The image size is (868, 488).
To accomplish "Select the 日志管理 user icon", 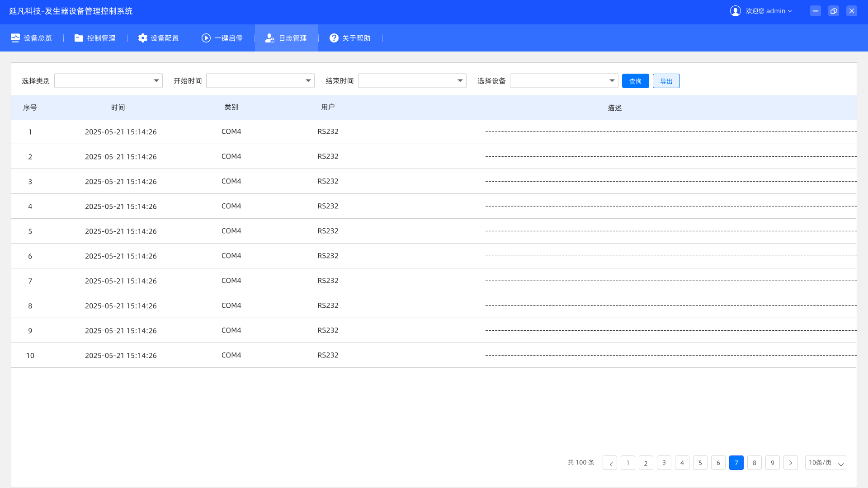I will click(270, 38).
